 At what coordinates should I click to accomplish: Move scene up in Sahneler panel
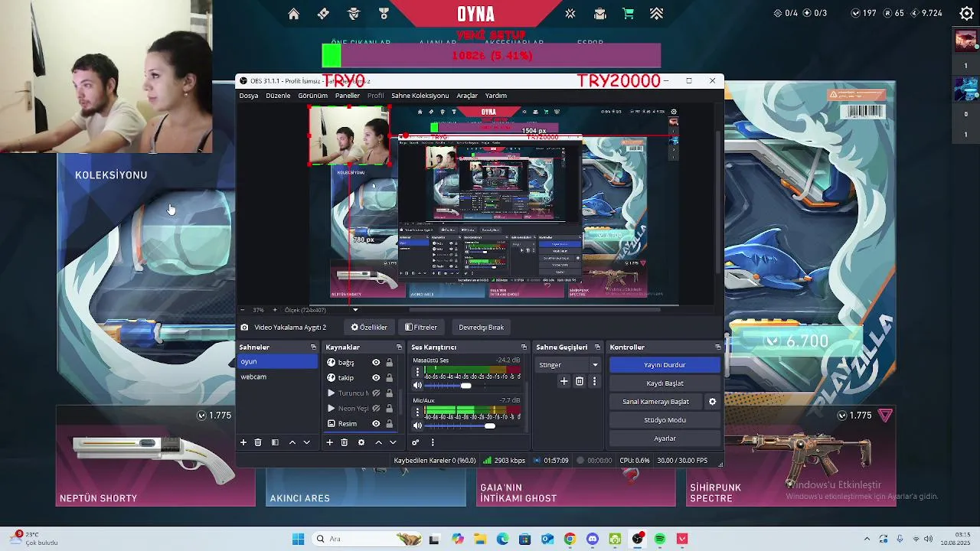pos(292,442)
